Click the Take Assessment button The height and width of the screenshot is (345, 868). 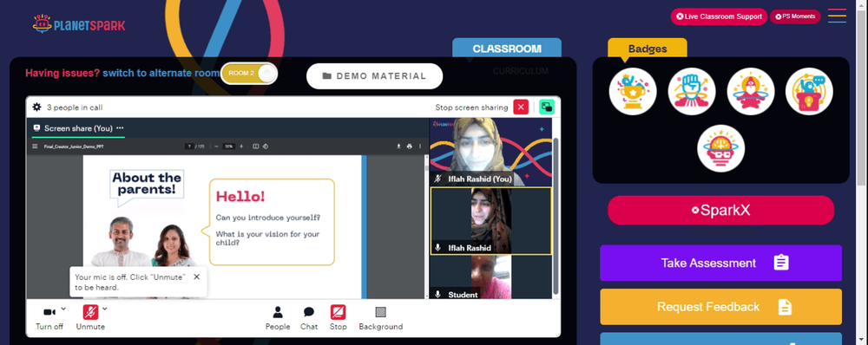pyautogui.click(x=720, y=263)
